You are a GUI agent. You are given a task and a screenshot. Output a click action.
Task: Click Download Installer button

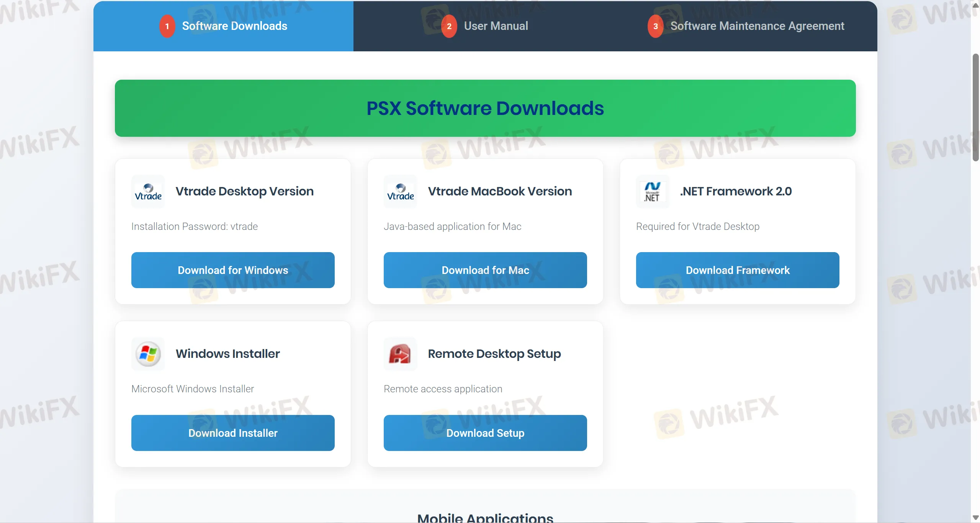(233, 433)
